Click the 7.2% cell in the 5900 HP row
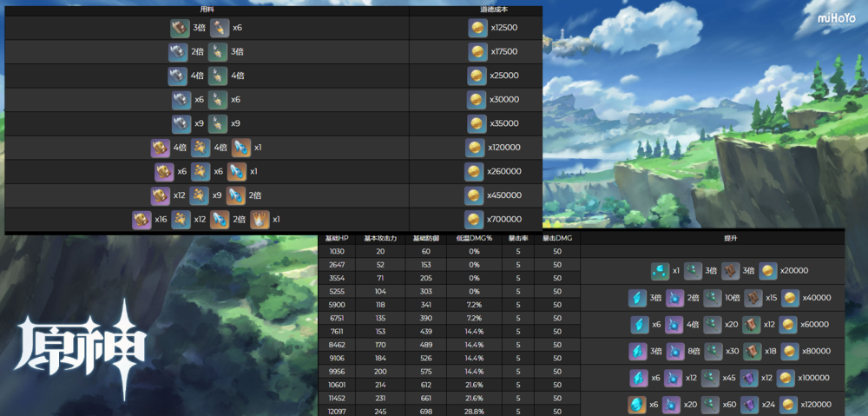The image size is (868, 416). coord(475,305)
